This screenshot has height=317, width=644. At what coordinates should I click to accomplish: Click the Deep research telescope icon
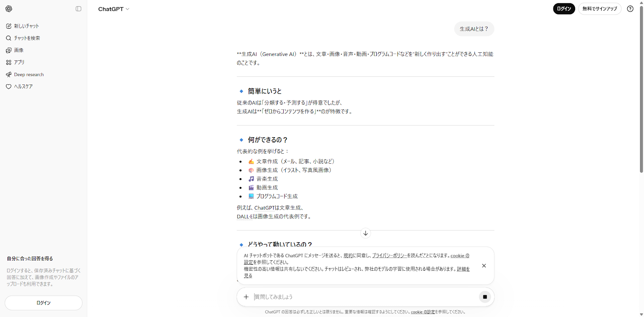click(8, 74)
